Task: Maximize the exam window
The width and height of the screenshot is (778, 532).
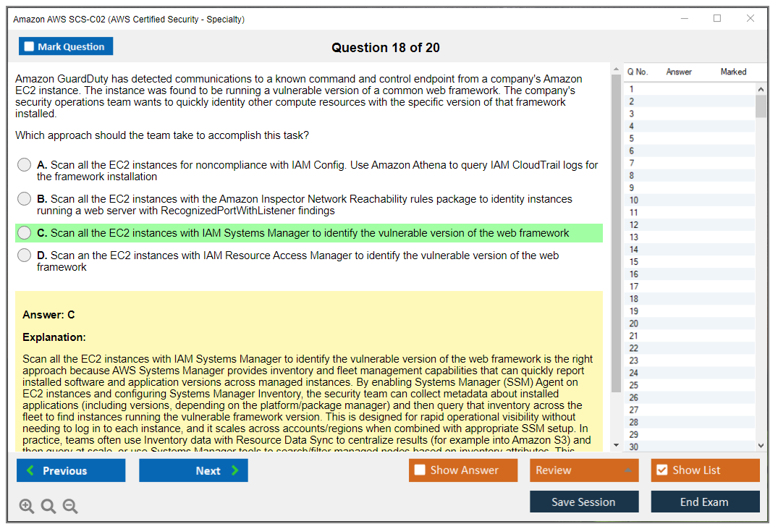Action: click(x=717, y=19)
